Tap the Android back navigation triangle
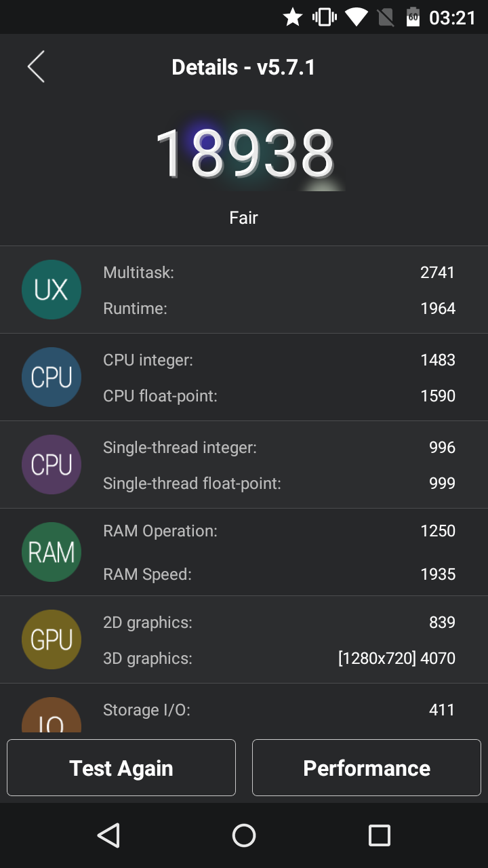Viewport: 488px width, 868px height. click(108, 835)
